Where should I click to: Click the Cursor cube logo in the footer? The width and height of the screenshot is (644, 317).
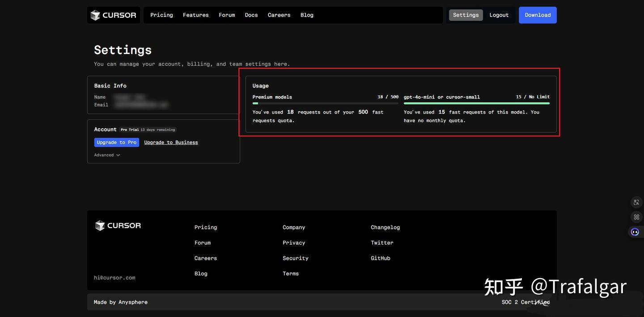(100, 226)
